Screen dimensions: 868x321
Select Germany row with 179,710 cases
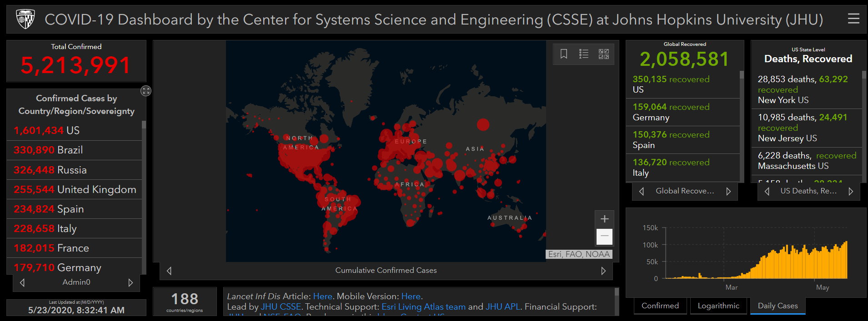click(74, 267)
